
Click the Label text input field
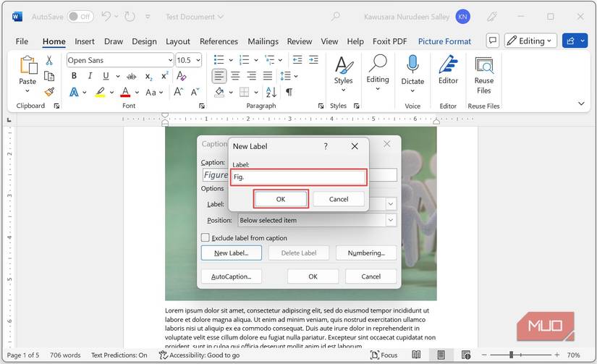click(300, 177)
